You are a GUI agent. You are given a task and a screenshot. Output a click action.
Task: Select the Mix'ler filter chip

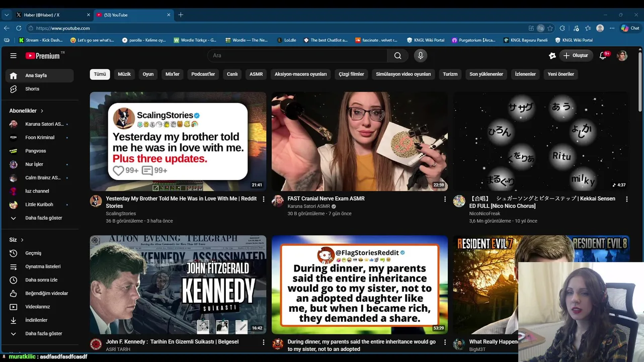[x=173, y=74]
